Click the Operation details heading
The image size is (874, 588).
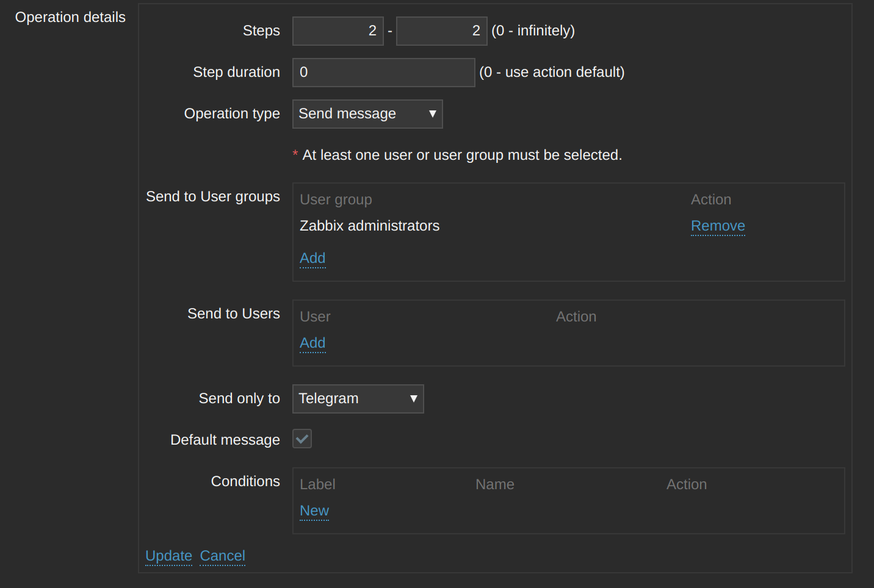[x=70, y=18]
